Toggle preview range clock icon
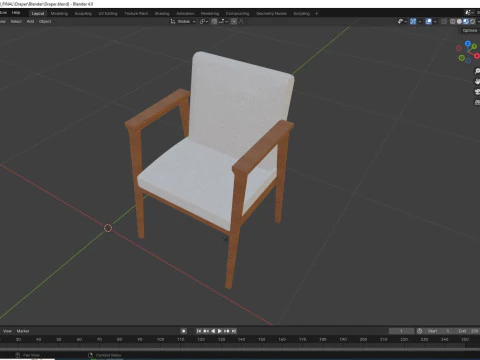The height and width of the screenshot is (360, 480). [420, 331]
